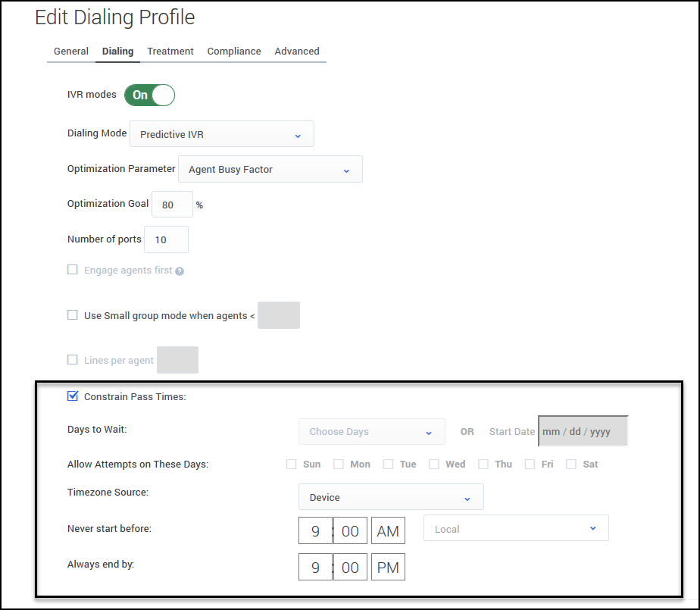Click the Number of ports field

click(x=166, y=239)
